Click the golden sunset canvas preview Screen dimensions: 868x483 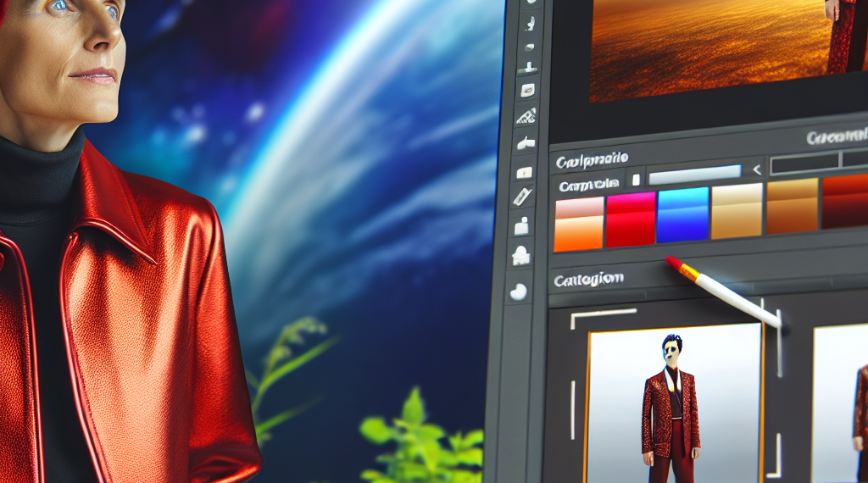tap(728, 50)
